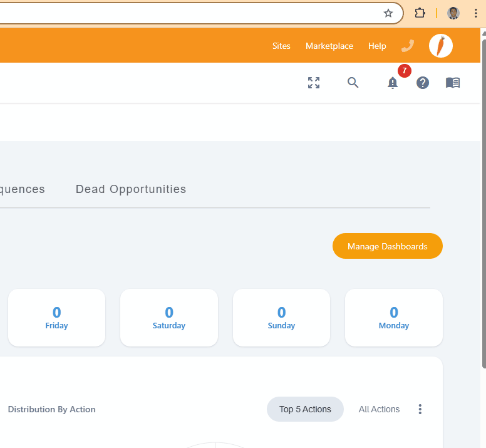486x448 pixels.
Task: Switch to the Dead Opportunities tab
Action: click(131, 189)
